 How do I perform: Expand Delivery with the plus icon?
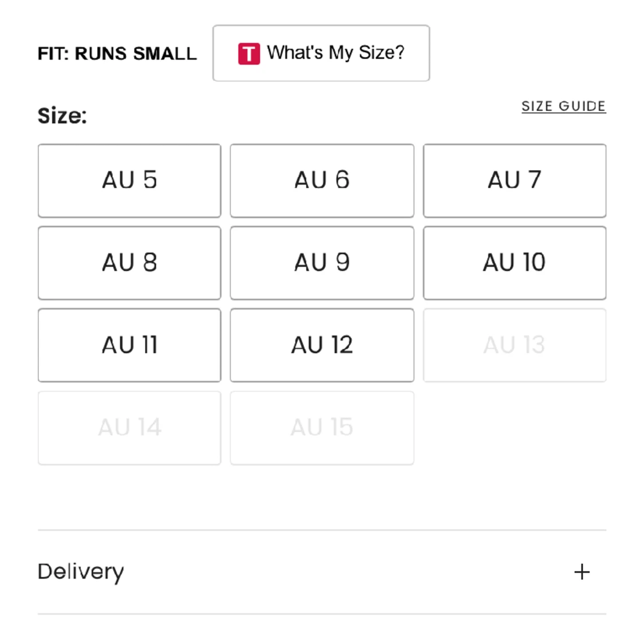click(582, 572)
